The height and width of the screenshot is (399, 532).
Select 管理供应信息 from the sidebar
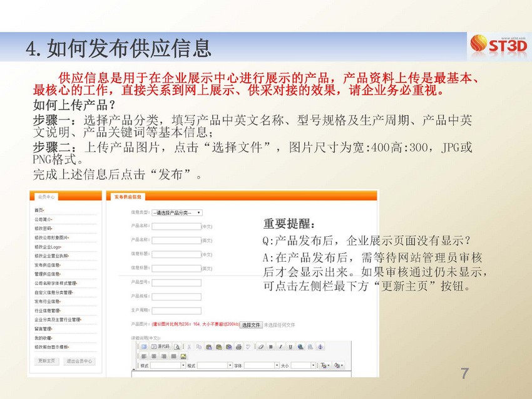click(48, 274)
